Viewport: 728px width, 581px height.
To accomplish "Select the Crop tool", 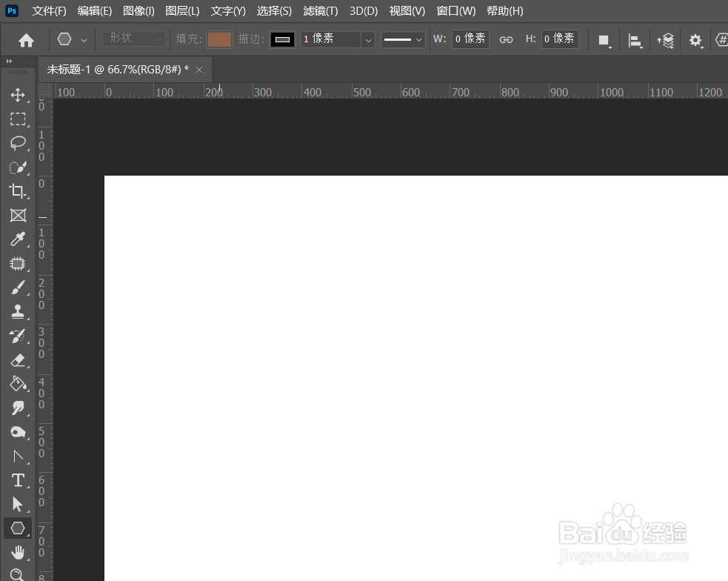I will 18,191.
